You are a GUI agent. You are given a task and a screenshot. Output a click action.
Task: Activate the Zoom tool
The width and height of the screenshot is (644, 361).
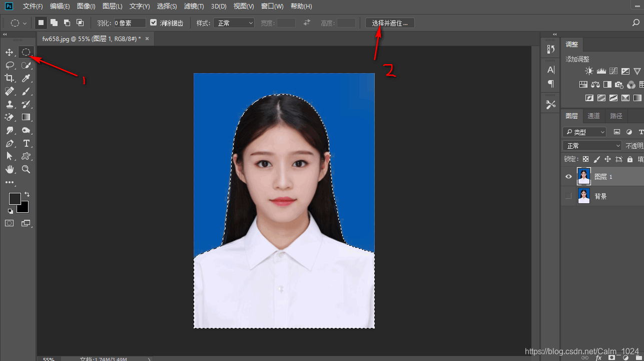(26, 169)
